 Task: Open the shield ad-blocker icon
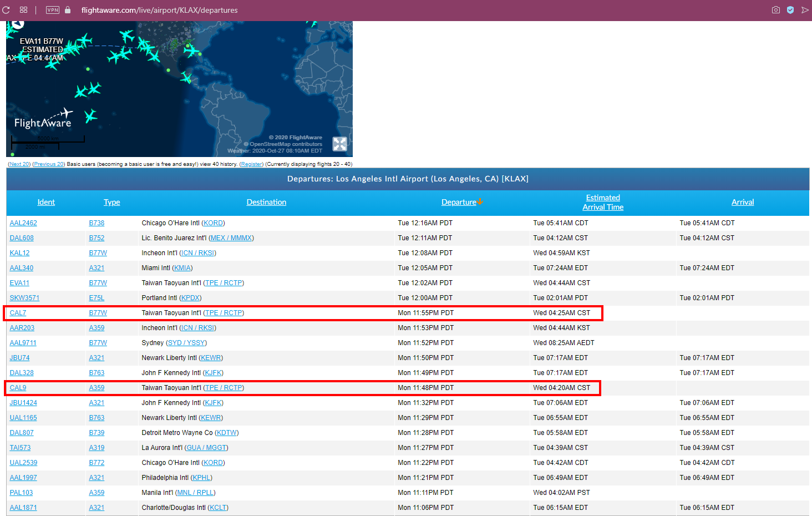tap(790, 10)
